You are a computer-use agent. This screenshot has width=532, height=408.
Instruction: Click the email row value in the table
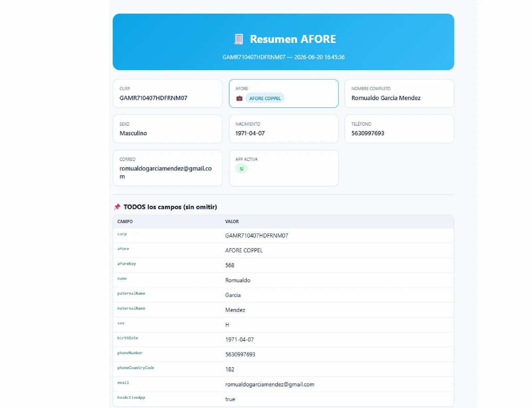click(x=270, y=384)
